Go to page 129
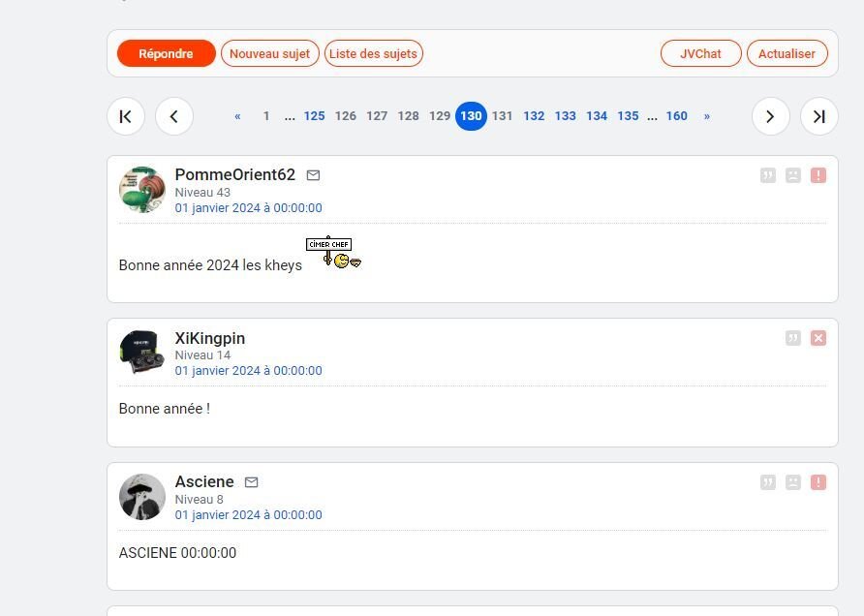Image resolution: width=864 pixels, height=616 pixels. [440, 116]
